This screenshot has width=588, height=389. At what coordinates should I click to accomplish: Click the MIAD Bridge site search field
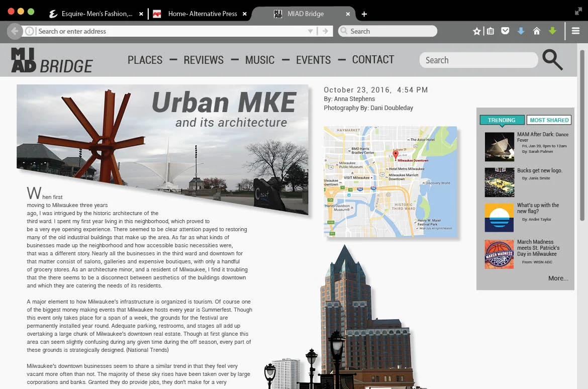478,60
